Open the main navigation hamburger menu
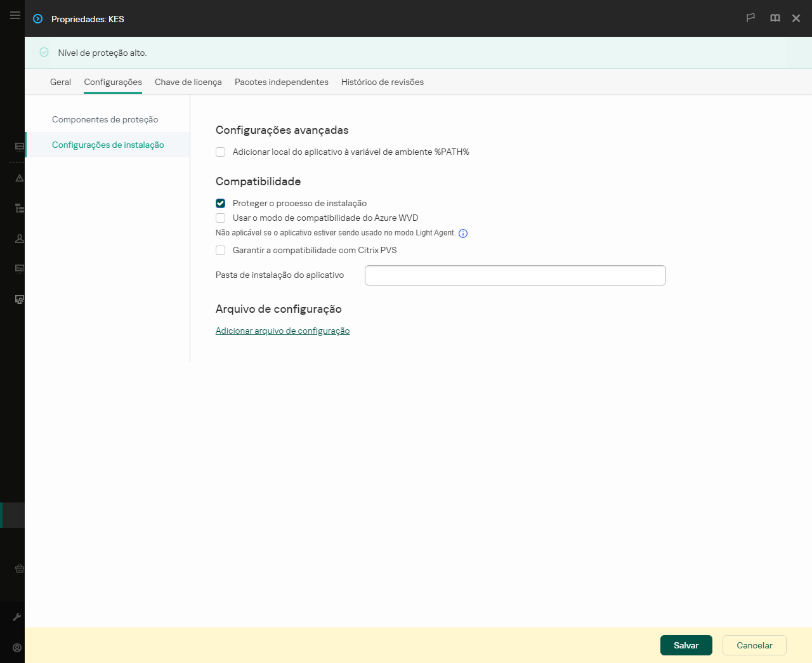Screen dimensions: 812x663 click(15, 15)
